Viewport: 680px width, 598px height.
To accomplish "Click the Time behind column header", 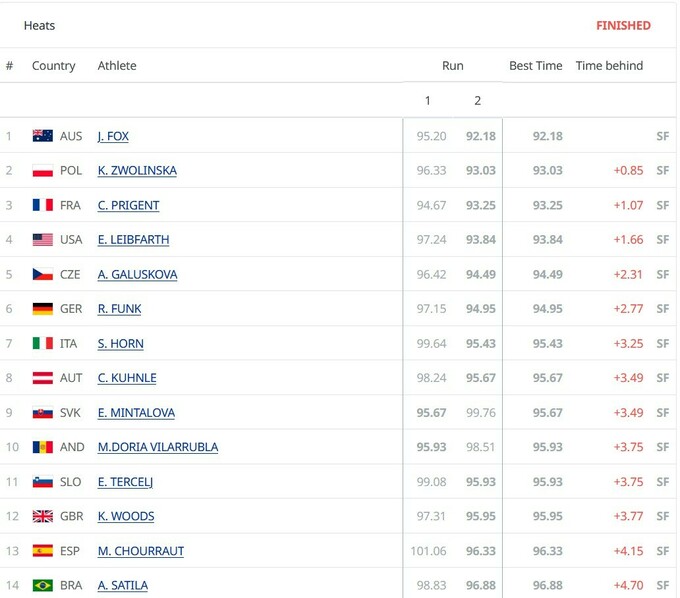I will [609, 66].
